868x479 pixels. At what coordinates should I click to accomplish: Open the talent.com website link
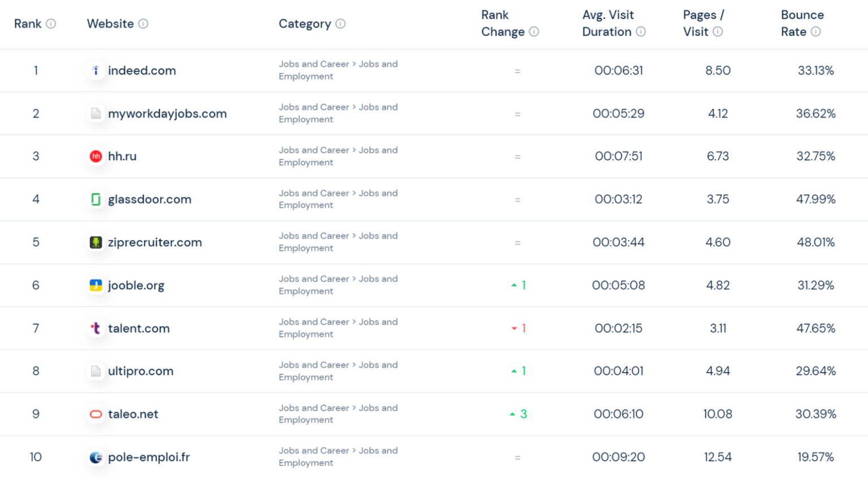tap(138, 328)
